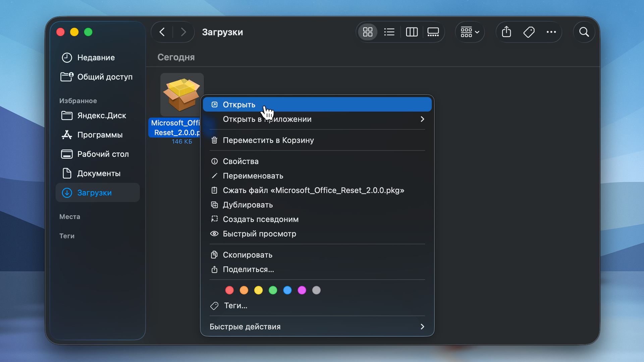Switch to column view
Screen dimensions: 644x362
click(x=412, y=32)
